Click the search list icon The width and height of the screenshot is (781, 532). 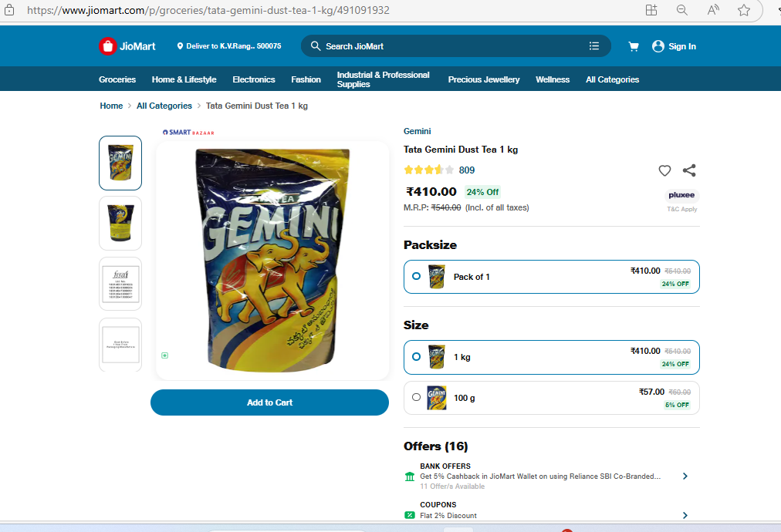(x=594, y=46)
